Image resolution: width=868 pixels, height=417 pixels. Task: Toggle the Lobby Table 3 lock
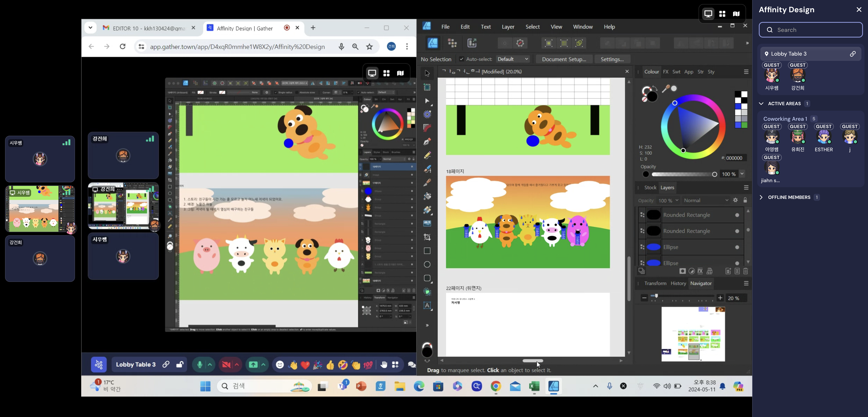(180, 364)
